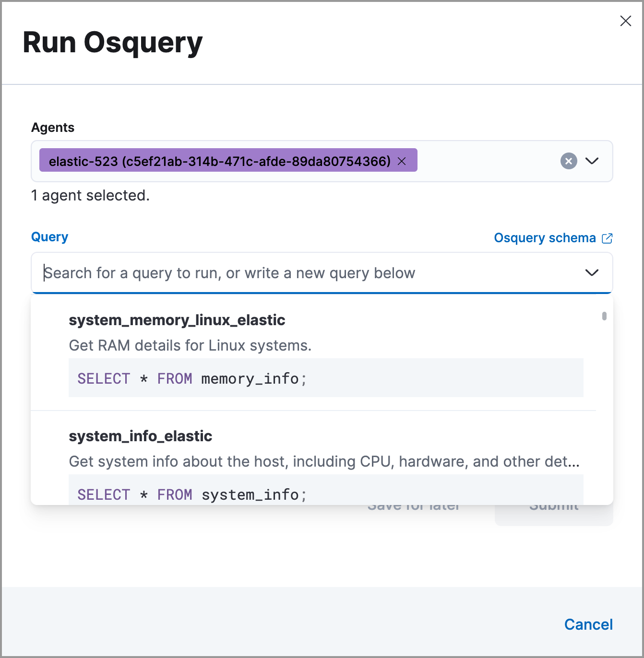Click the SELECT * FROM memory_info query snippet

click(x=192, y=378)
